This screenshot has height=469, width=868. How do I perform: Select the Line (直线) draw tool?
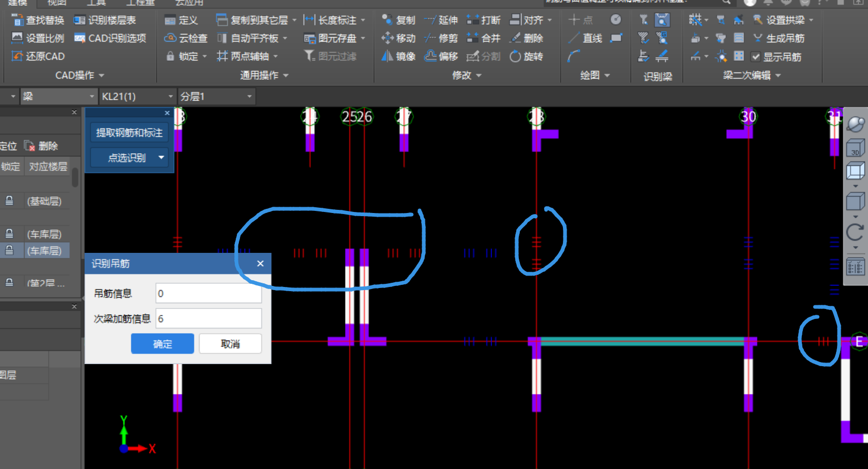585,38
